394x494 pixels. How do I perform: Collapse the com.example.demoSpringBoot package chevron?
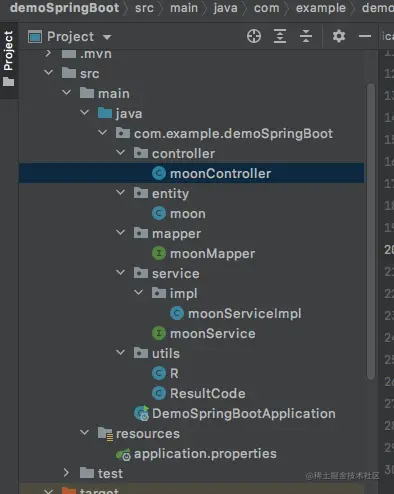tap(103, 132)
